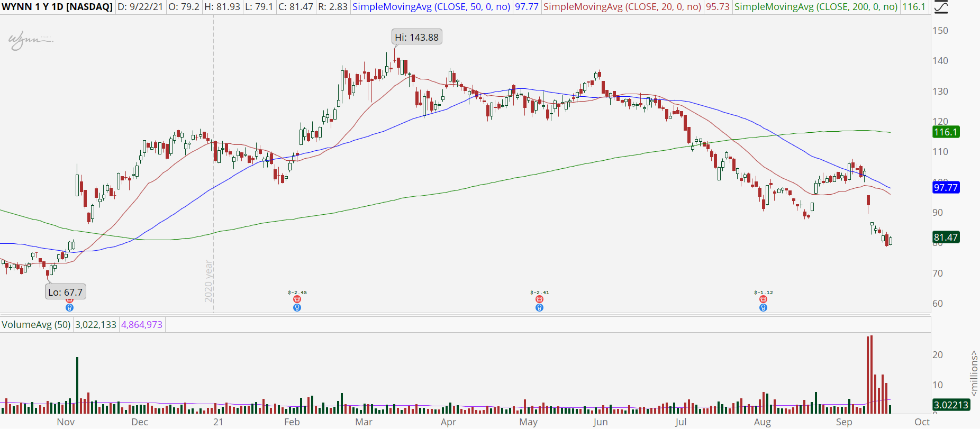Click the Aug label on the time axis
Viewport: 980px width, 429px height.
click(x=763, y=422)
